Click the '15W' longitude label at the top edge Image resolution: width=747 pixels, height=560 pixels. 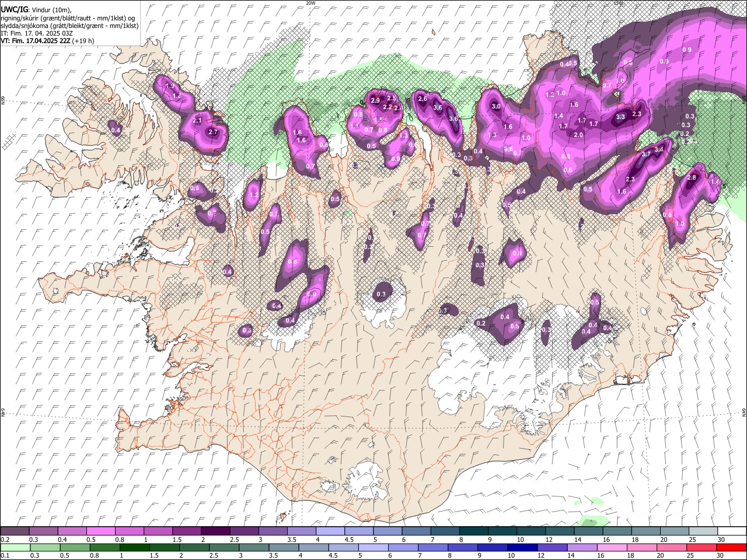pos(619,3)
